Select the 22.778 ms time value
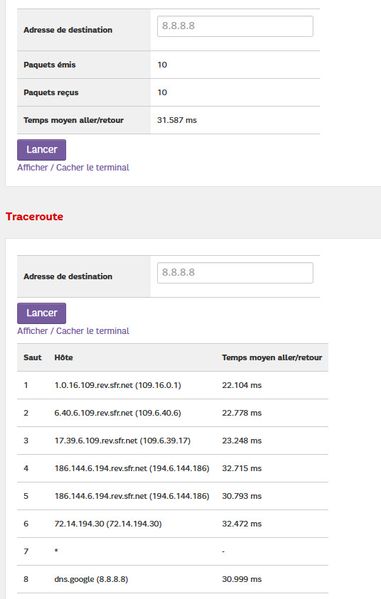 coord(242,413)
